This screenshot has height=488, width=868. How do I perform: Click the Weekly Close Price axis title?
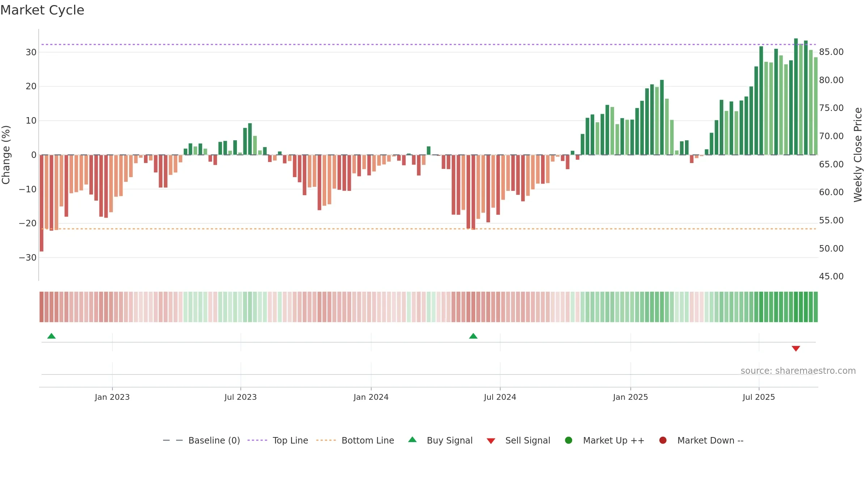[858, 155]
